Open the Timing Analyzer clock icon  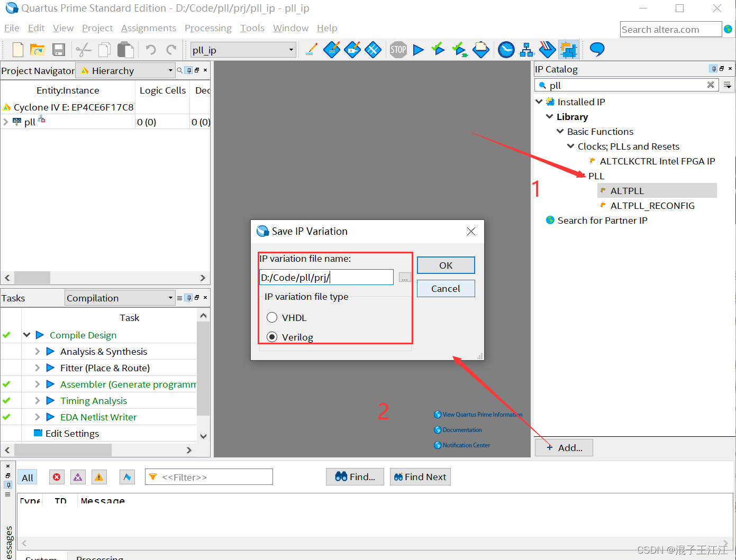[506, 50]
